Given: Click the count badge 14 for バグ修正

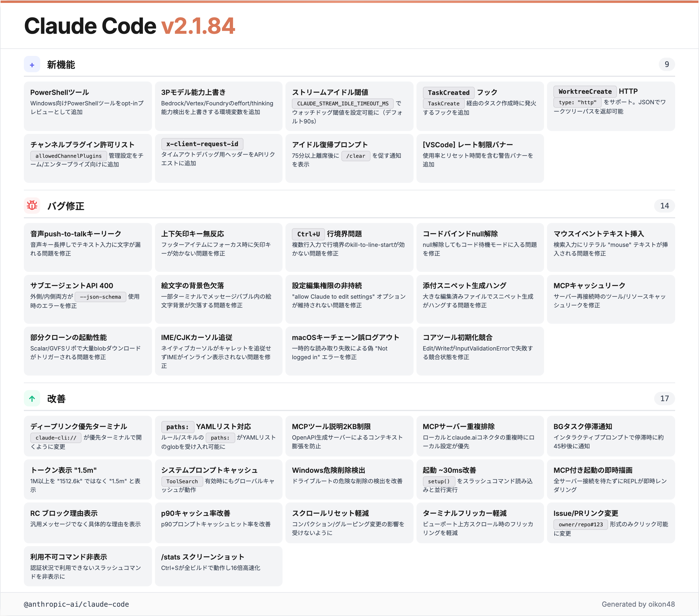Looking at the screenshot, I should [x=664, y=206].
